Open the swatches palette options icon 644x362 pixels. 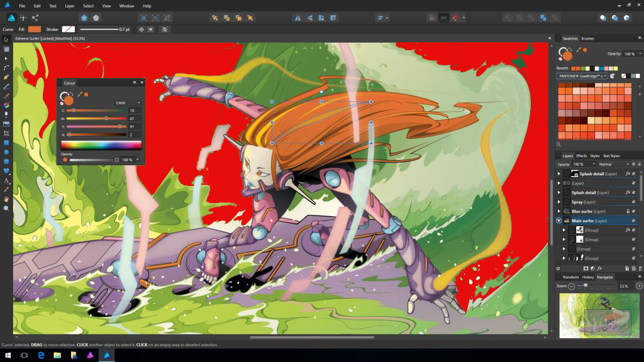(x=613, y=76)
